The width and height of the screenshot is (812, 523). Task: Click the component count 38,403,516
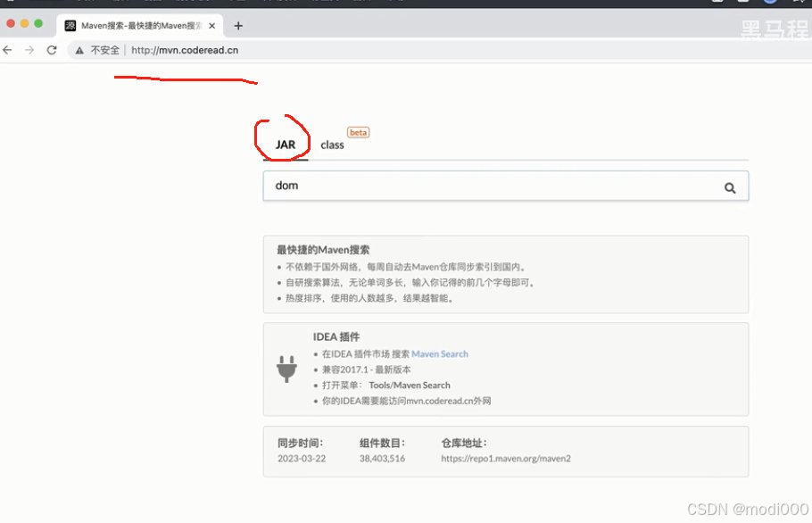(x=382, y=459)
